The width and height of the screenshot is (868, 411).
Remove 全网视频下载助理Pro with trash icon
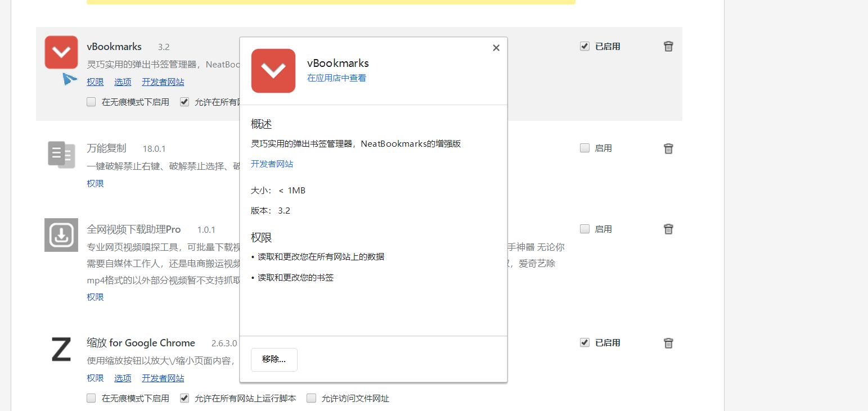point(668,229)
